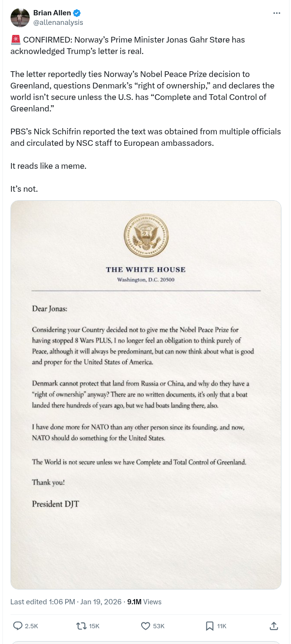
Task: Click the reply speech bubble icon
Action: coord(18,625)
